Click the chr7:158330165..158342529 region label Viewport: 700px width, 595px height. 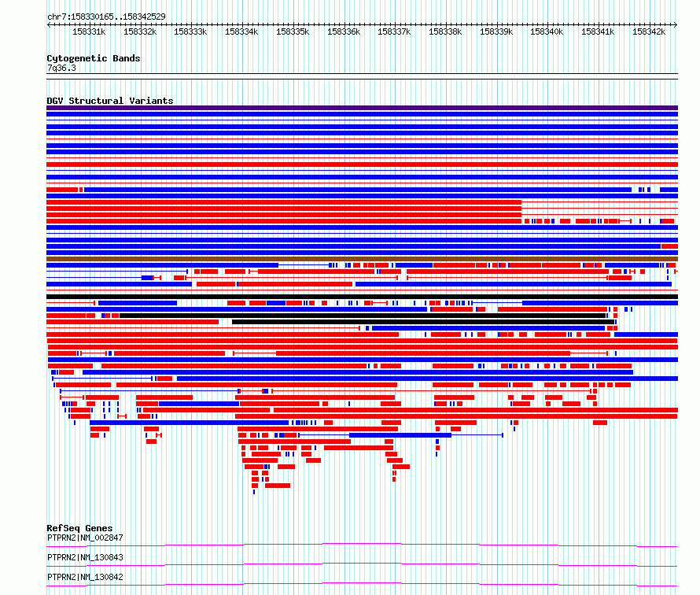point(106,17)
